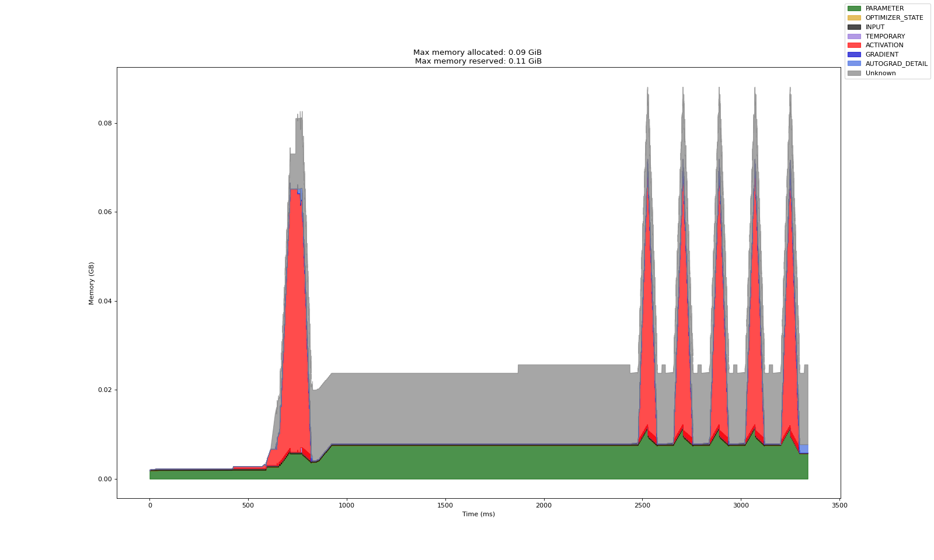Click the 1000 x-axis tick label
The height and width of the screenshot is (560, 934).
(347, 505)
